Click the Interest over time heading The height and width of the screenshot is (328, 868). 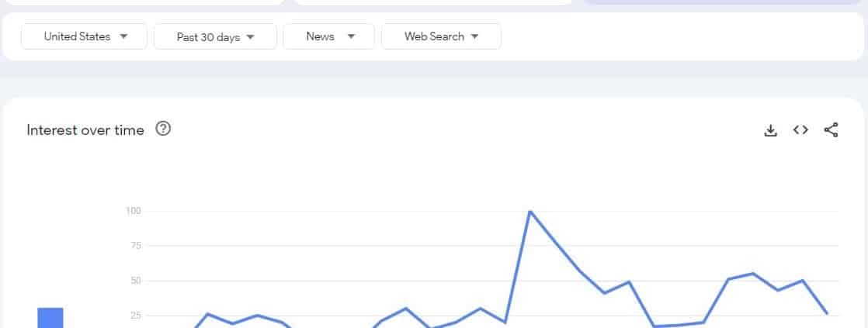85,130
